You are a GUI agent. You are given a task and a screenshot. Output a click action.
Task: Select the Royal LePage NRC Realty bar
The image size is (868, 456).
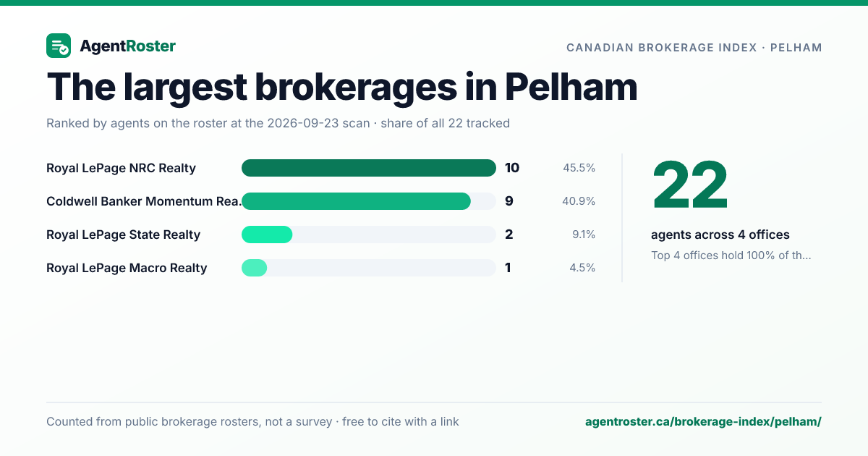pyautogui.click(x=369, y=168)
